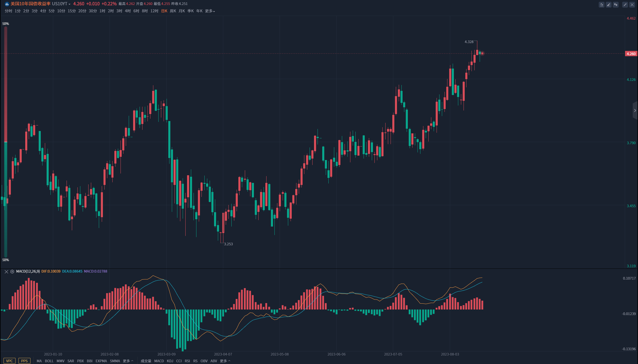Toggle the VPC overlay button
This screenshot has width=638, height=364.
point(9,361)
